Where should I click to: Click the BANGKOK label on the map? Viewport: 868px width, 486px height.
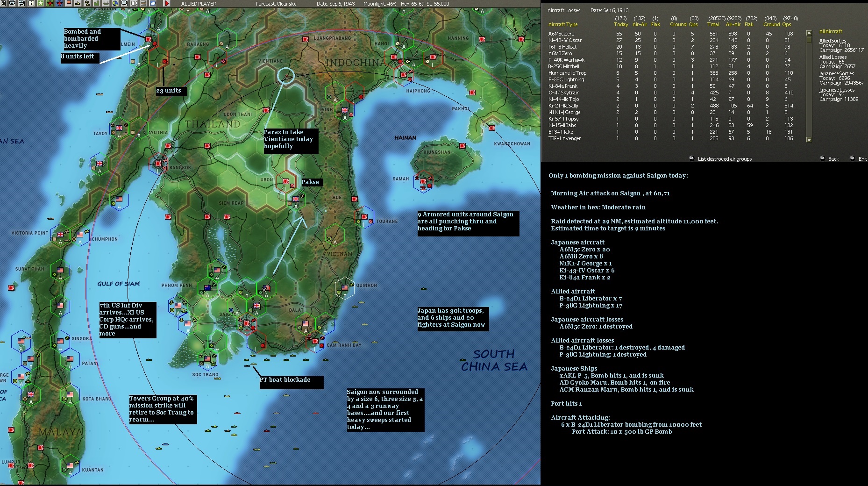tap(180, 167)
